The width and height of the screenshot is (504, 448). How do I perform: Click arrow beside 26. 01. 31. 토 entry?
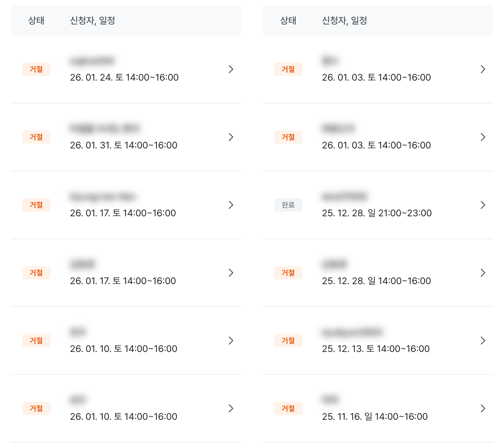(231, 137)
